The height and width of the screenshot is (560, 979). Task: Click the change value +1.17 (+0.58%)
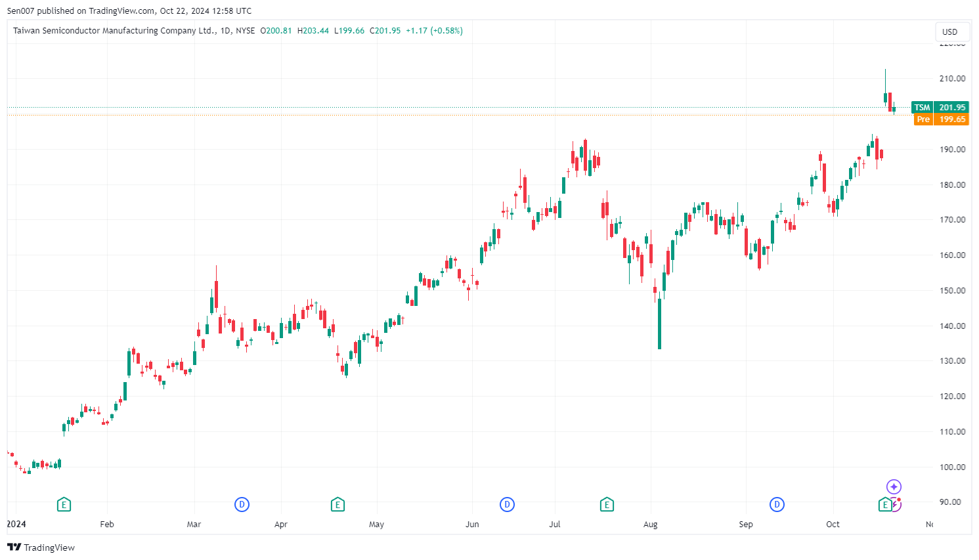pyautogui.click(x=434, y=31)
